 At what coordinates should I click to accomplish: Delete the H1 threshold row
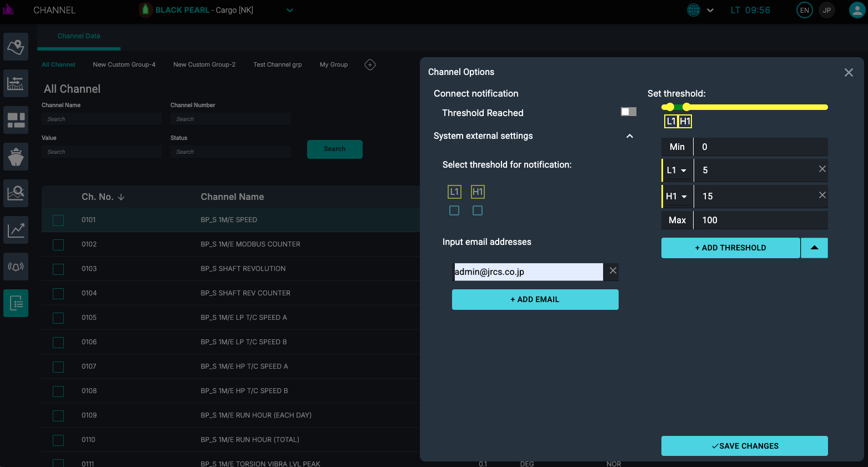coord(822,195)
